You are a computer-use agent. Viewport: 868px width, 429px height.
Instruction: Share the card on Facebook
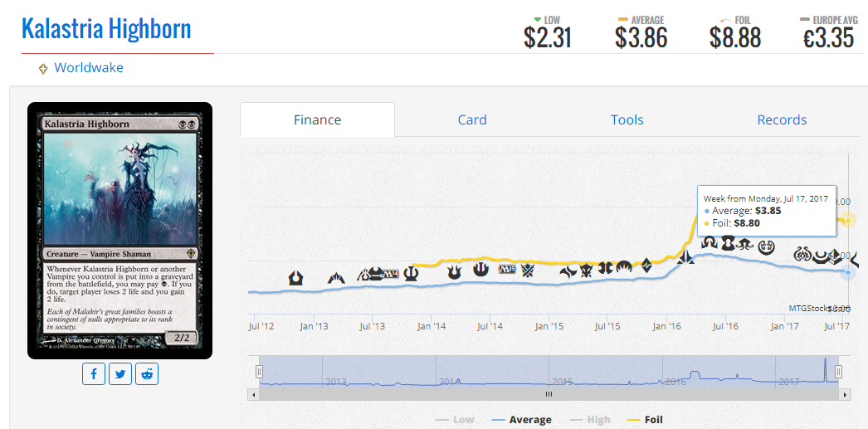(94, 374)
